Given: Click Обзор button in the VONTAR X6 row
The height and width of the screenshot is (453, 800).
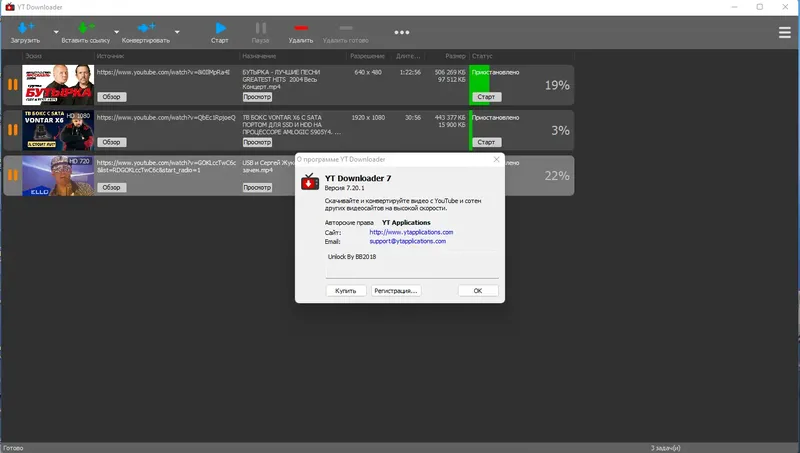Looking at the screenshot, I should [112, 142].
